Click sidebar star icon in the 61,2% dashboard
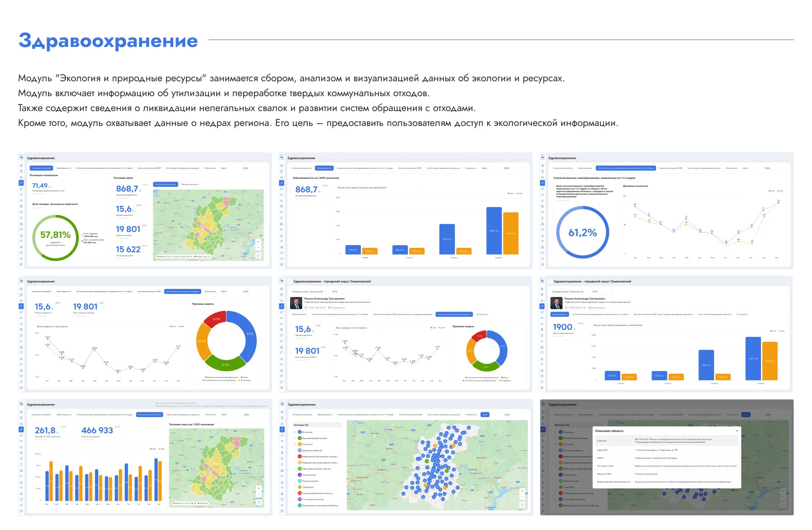This screenshot has width=812, height=530. [x=542, y=212]
